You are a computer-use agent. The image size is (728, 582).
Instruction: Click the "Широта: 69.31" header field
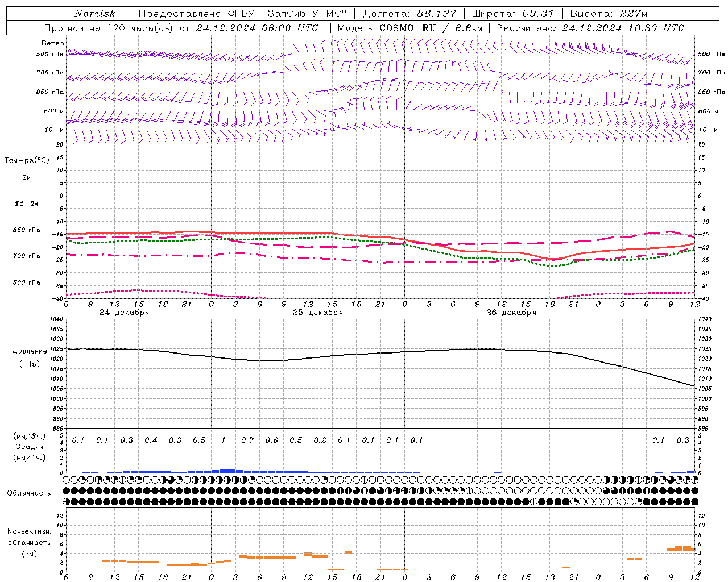click(512, 14)
